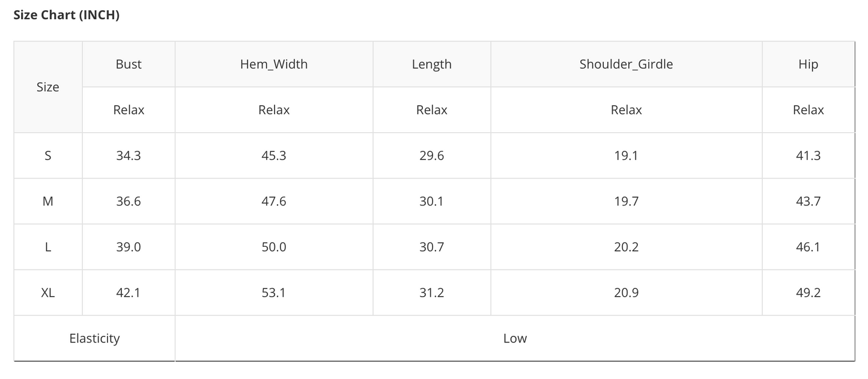The width and height of the screenshot is (868, 379).
Task: Select the Hem_Width column header
Action: pos(274,64)
